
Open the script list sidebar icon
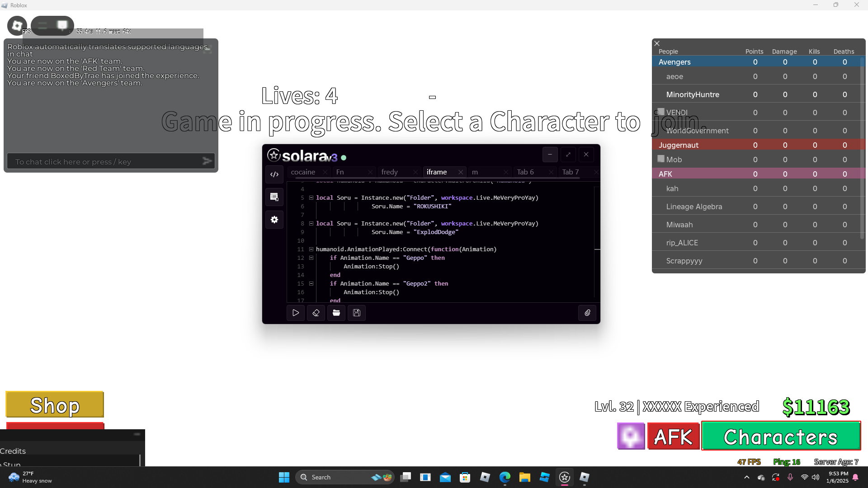tap(274, 197)
